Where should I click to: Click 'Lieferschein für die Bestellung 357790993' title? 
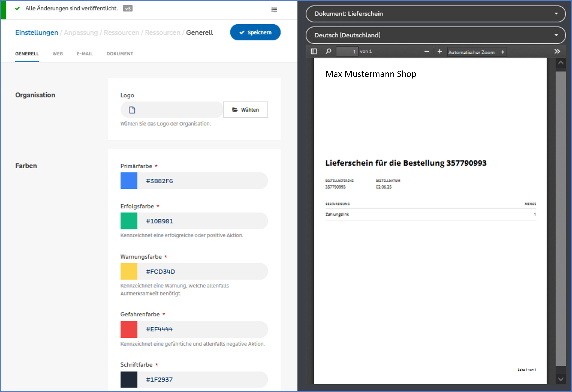pos(406,163)
